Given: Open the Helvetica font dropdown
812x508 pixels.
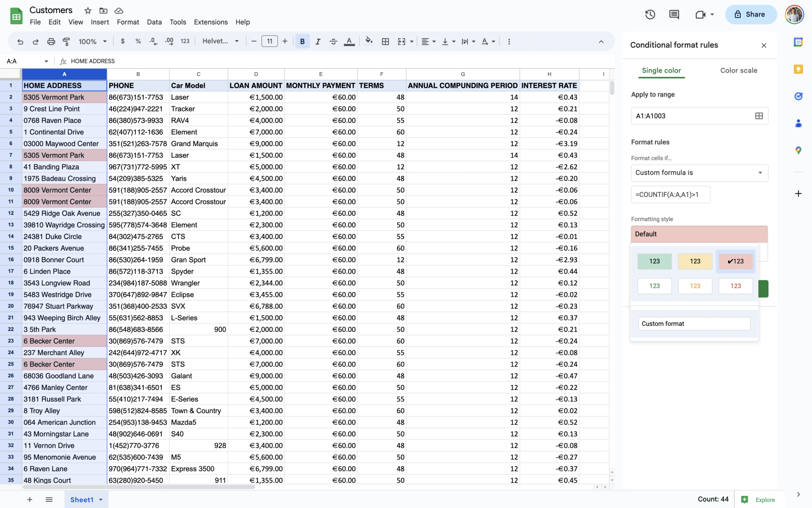Looking at the screenshot, I should [x=220, y=41].
